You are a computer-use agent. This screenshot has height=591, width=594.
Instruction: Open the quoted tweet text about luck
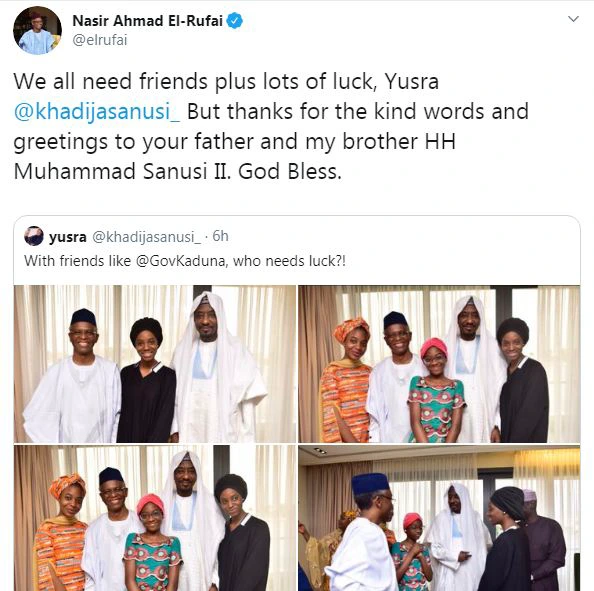(x=185, y=261)
